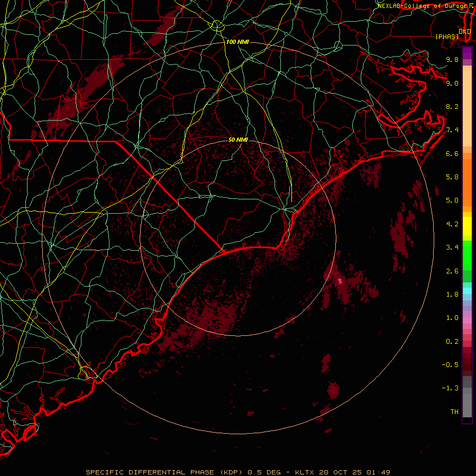
Task: Click the 9.8 legend value
Action: (452, 60)
